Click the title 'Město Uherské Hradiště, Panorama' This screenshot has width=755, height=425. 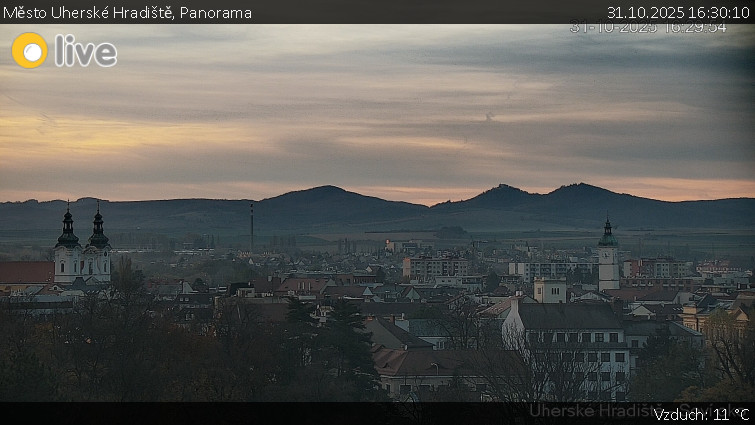[127, 13]
